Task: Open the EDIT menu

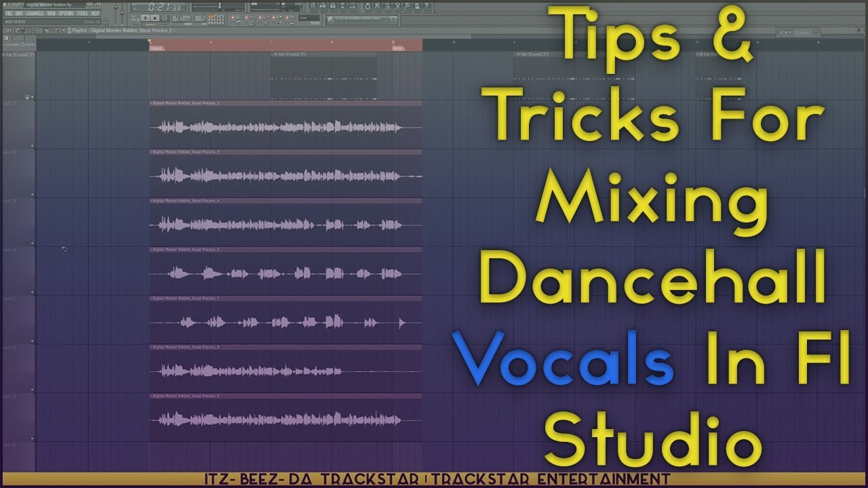Action: pyautogui.click(x=19, y=14)
